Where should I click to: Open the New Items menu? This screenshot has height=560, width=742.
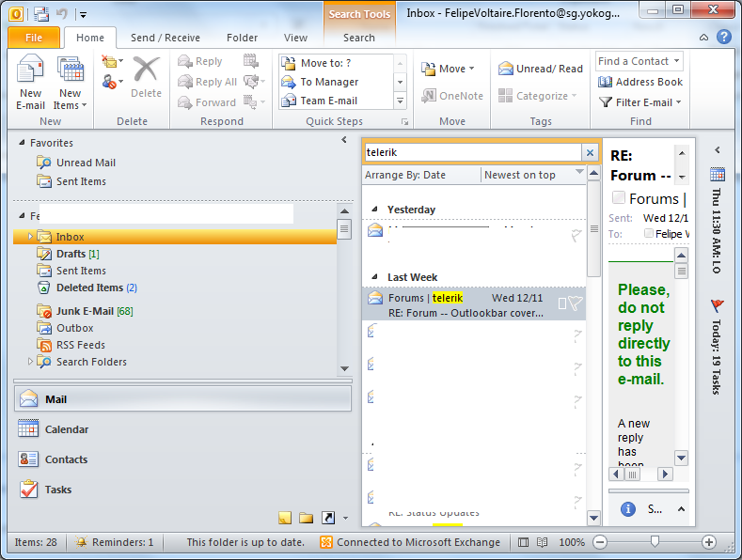coord(70,83)
